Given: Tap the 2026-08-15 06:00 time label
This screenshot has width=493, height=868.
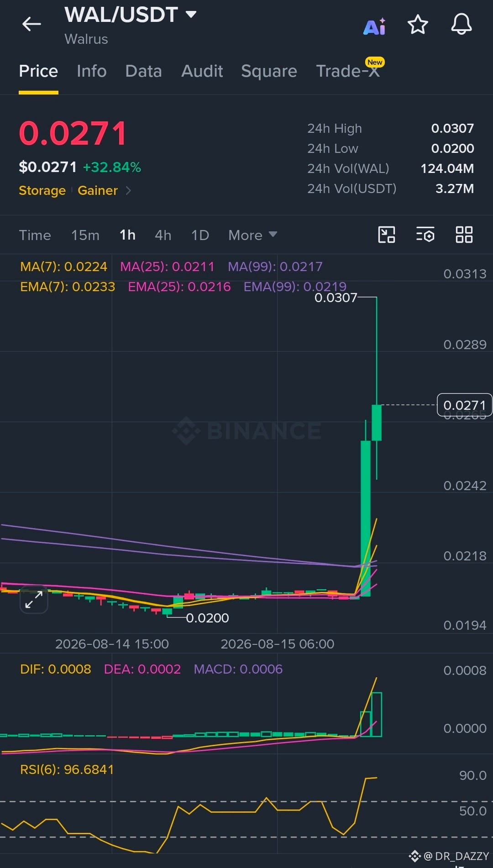Looking at the screenshot, I should click(x=278, y=644).
